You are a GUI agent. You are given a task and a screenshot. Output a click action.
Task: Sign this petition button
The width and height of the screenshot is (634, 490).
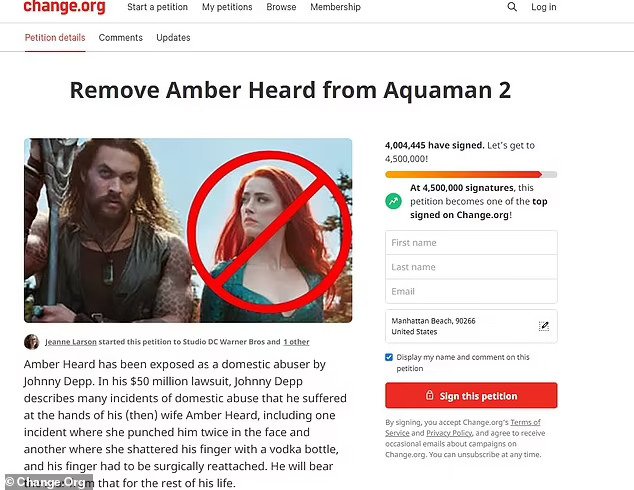click(471, 395)
